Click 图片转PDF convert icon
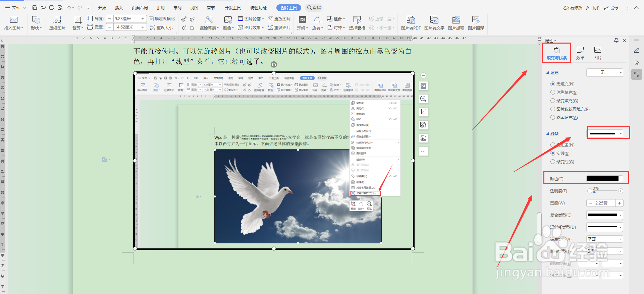This screenshot has height=294, width=644. click(411, 20)
